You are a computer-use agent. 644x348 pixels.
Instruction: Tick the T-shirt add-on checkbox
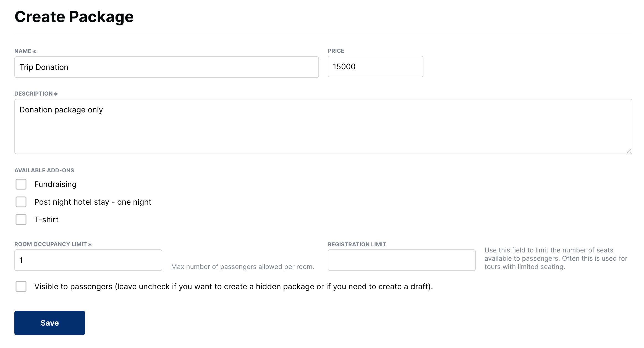click(x=21, y=220)
